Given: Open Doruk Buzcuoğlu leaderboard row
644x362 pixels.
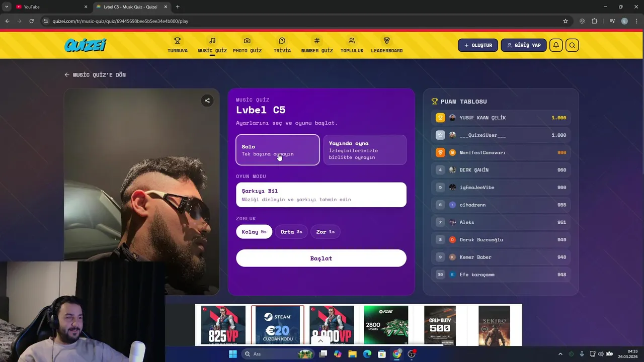Looking at the screenshot, I should pyautogui.click(x=501, y=240).
